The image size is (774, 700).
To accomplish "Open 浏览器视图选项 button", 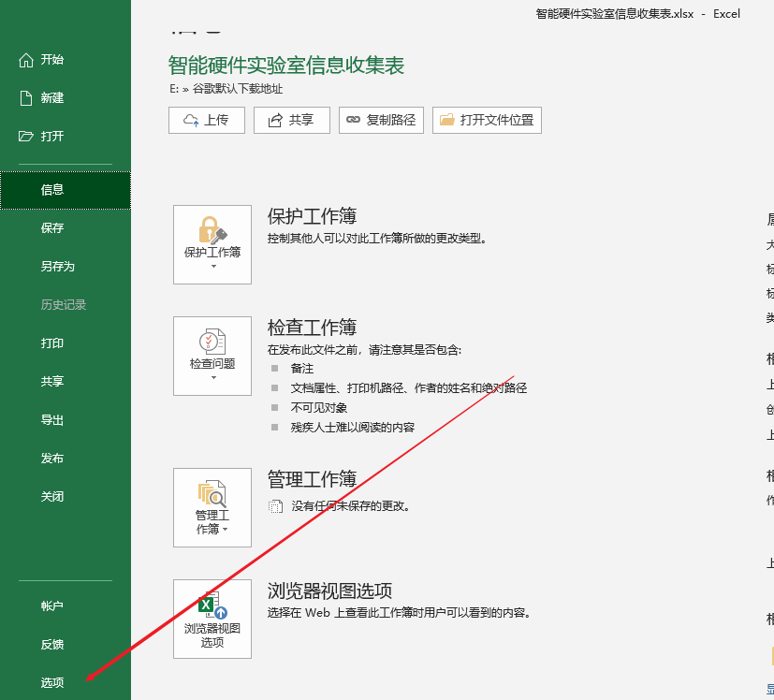I will coord(212,619).
